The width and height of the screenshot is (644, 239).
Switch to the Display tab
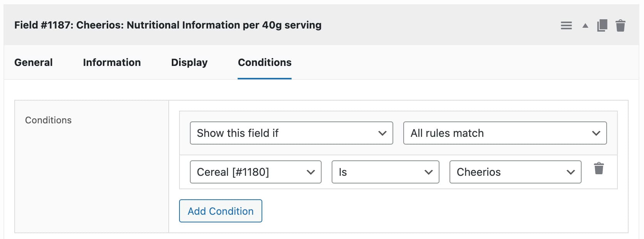pos(189,62)
